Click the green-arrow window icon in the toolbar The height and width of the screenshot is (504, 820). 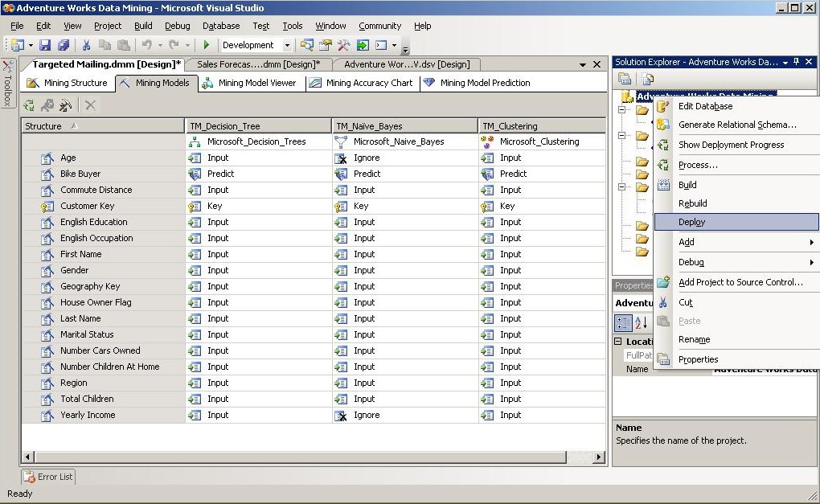click(x=363, y=45)
